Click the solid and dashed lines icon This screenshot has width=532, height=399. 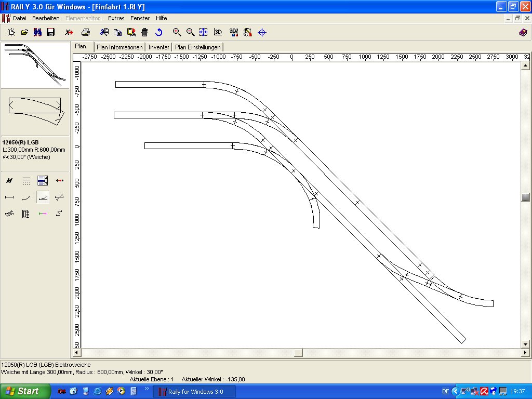pos(26,180)
